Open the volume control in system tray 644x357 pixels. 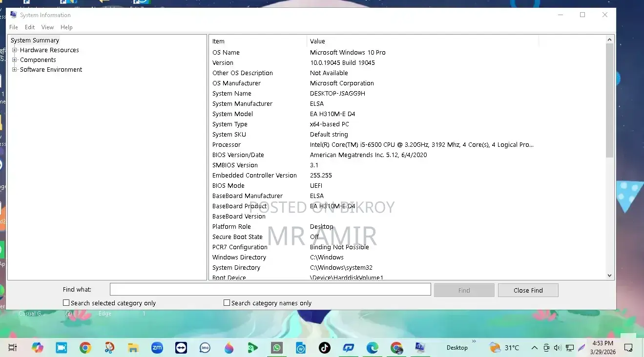pos(558,348)
